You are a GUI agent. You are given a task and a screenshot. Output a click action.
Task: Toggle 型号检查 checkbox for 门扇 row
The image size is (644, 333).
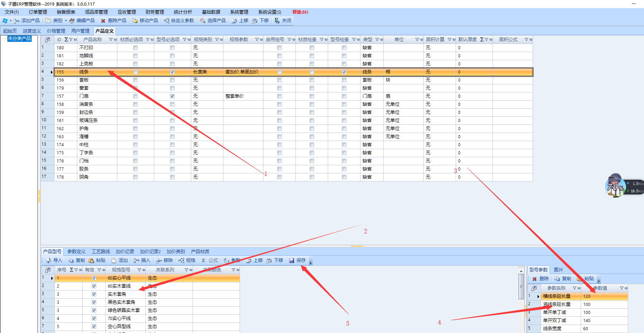tap(344, 96)
